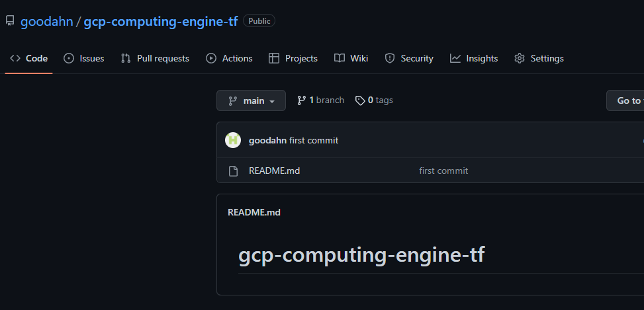Open the Projects tab
Image resolution: width=644 pixels, height=310 pixels.
tap(293, 59)
